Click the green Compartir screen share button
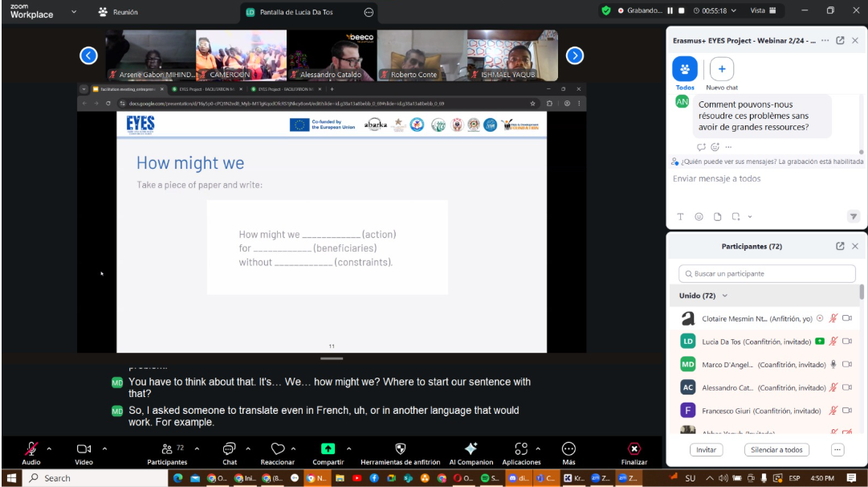This screenshot has width=868, height=487. [328, 449]
